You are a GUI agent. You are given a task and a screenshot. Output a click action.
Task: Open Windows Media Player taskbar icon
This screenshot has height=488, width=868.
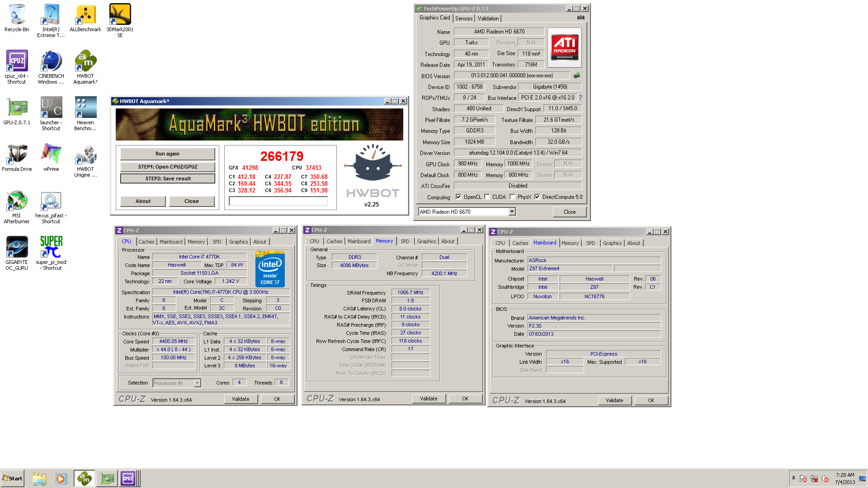point(61,479)
